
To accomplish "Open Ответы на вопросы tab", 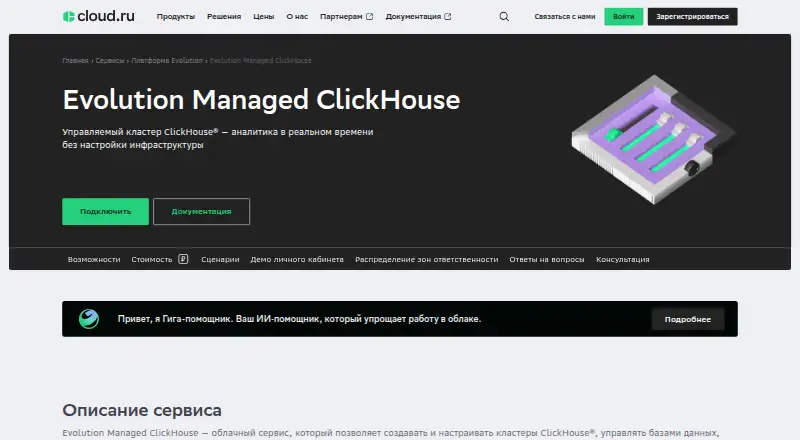I will pos(547,259).
